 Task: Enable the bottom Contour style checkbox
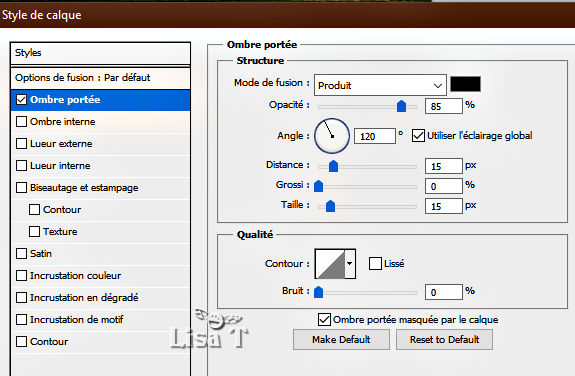[x=21, y=342]
